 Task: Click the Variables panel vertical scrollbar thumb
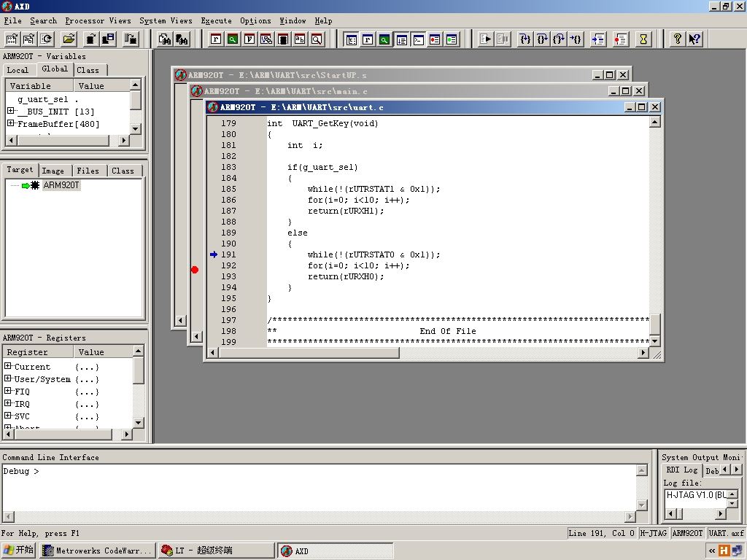click(x=135, y=100)
